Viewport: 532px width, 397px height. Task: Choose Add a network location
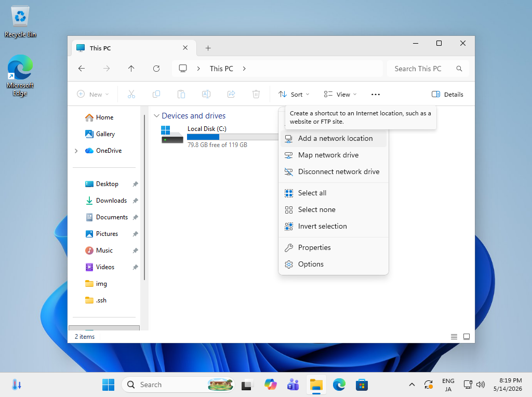click(x=334, y=138)
